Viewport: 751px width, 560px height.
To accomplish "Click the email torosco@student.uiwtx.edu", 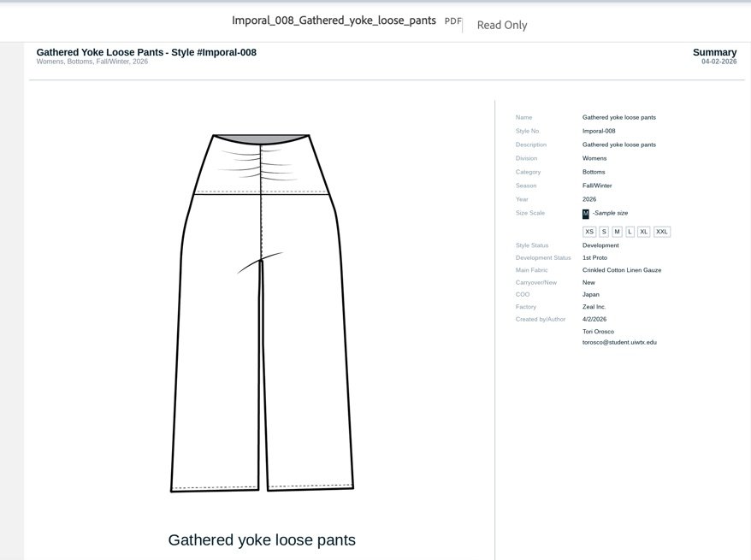I will pos(619,342).
